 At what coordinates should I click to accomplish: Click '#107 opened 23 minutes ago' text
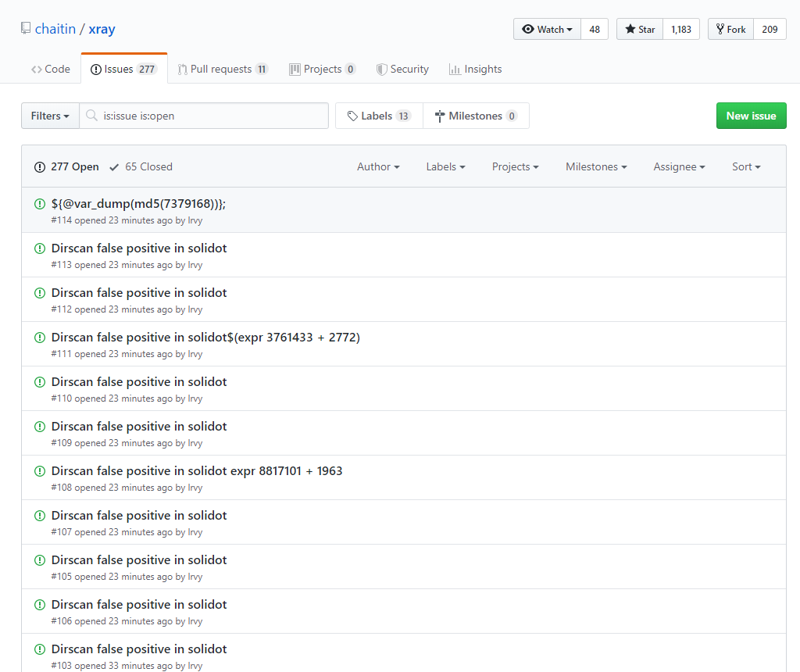[112, 532]
